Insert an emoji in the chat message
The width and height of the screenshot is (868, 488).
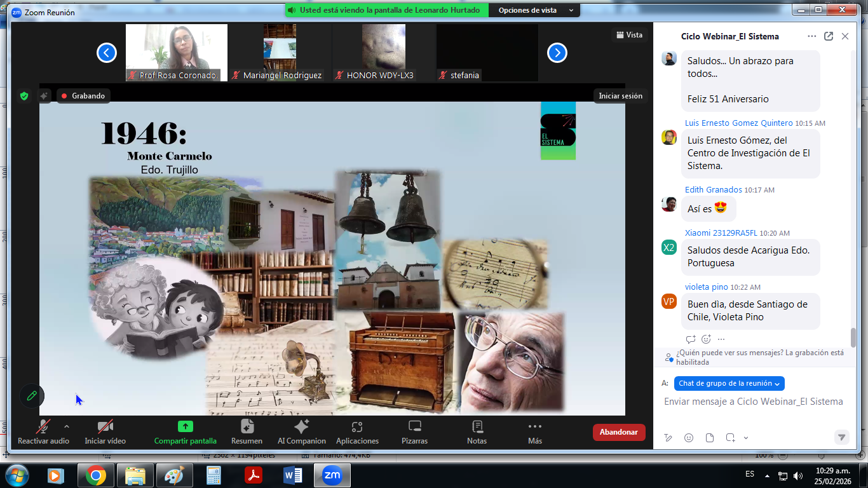click(688, 437)
